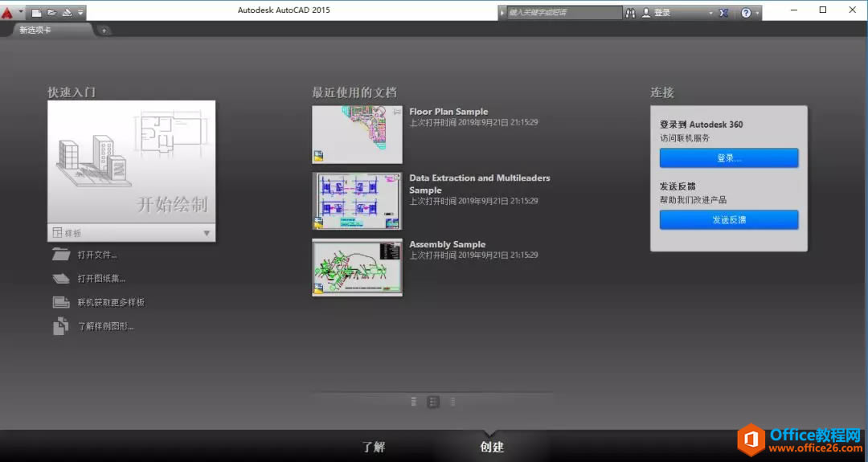Add a new tab with the plus button

point(104,31)
